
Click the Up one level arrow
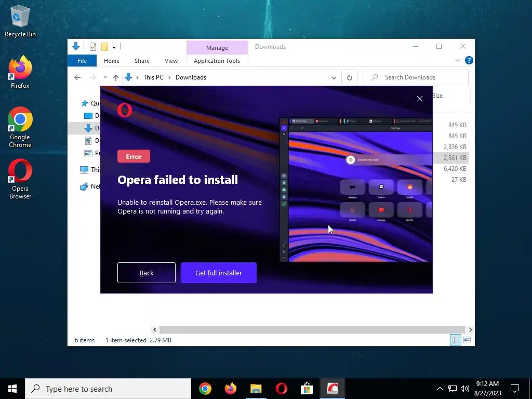coord(116,78)
